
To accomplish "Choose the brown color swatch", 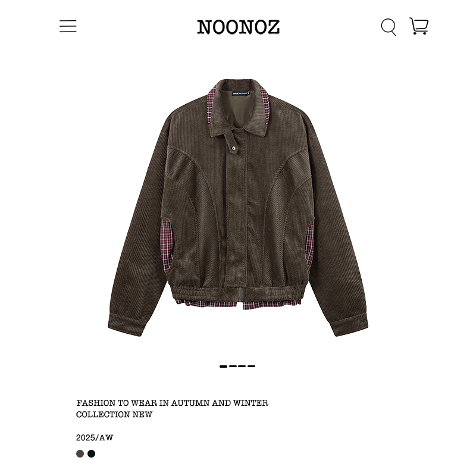I will click(80, 453).
